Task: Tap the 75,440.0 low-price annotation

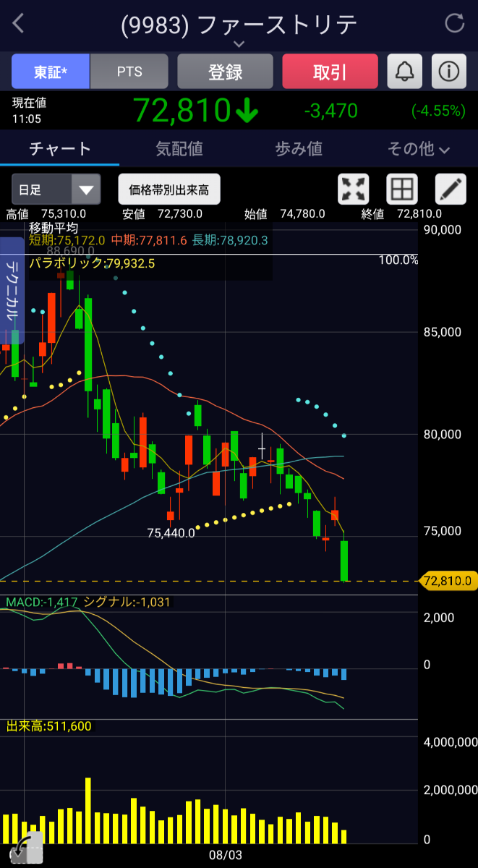Action: pos(171,533)
